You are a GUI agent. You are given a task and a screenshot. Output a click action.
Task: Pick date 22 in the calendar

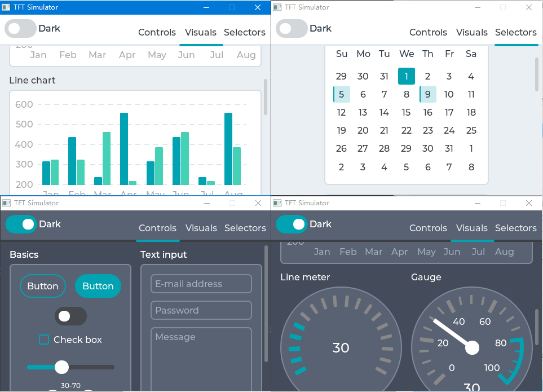pyautogui.click(x=406, y=131)
